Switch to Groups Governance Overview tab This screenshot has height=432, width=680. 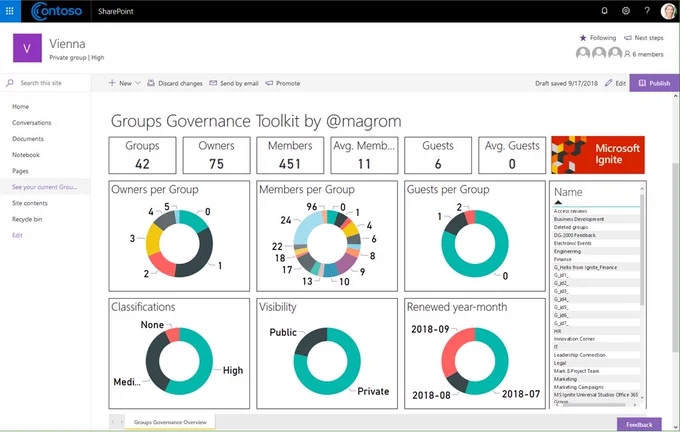click(170, 422)
